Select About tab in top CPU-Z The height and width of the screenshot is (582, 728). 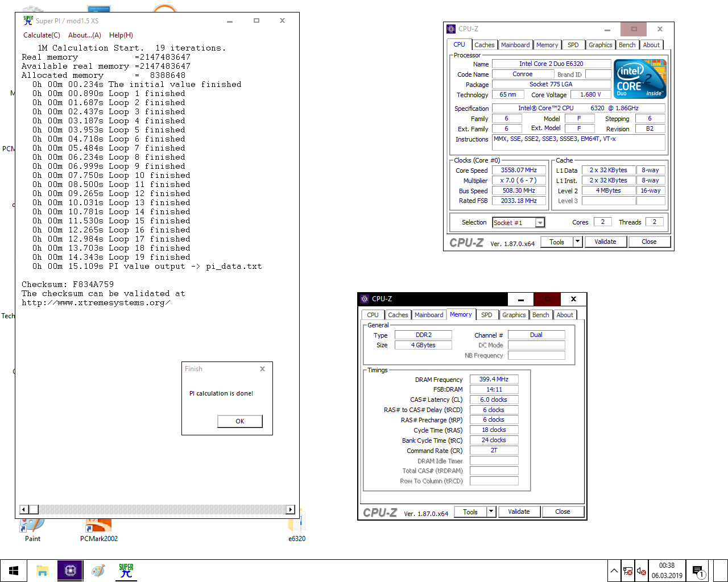(x=652, y=45)
